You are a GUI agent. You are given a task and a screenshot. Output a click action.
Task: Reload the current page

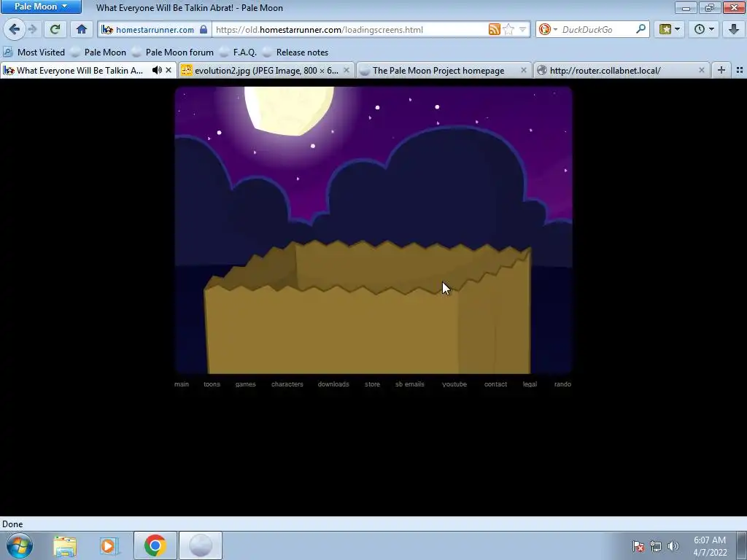point(55,29)
